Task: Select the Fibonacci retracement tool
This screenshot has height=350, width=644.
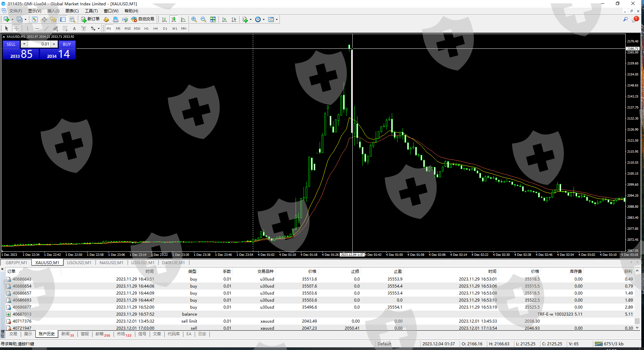Action: [65, 28]
